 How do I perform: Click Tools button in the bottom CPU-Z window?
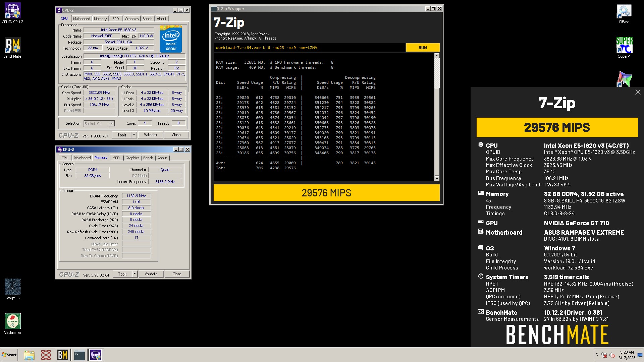[122, 274]
